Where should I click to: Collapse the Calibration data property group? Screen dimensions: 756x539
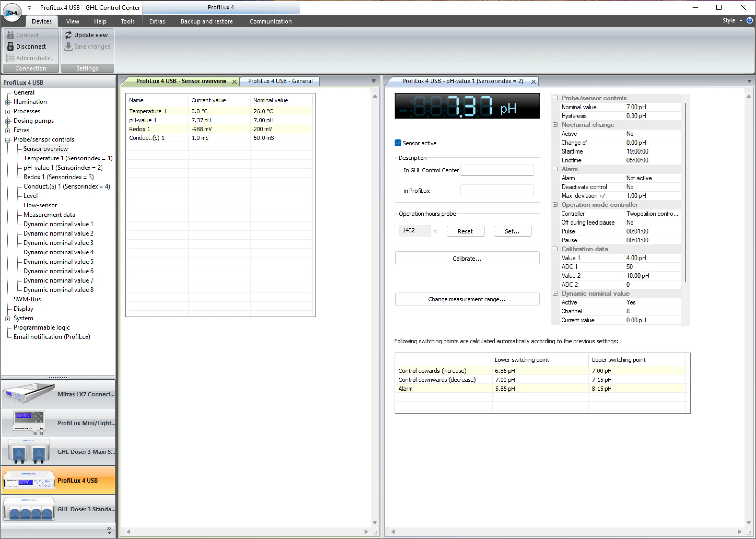(555, 249)
